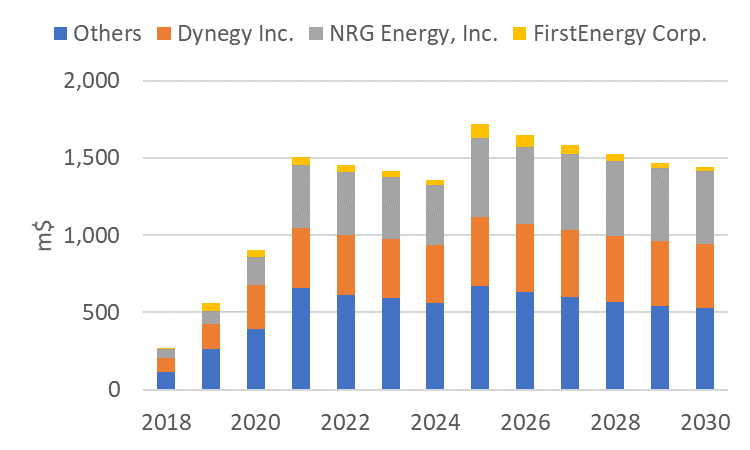Select the orange segment of the 2023 bar

[x=390, y=268]
